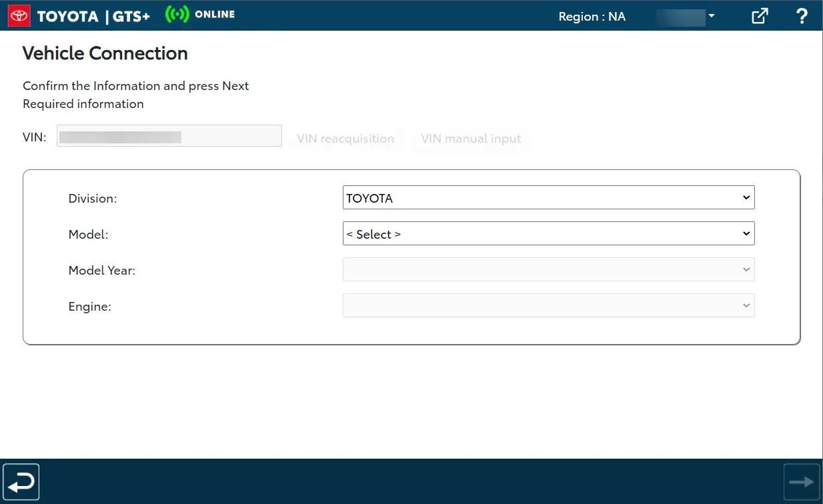Image resolution: width=823 pixels, height=504 pixels.
Task: Click the Model: label
Action: tap(89, 235)
